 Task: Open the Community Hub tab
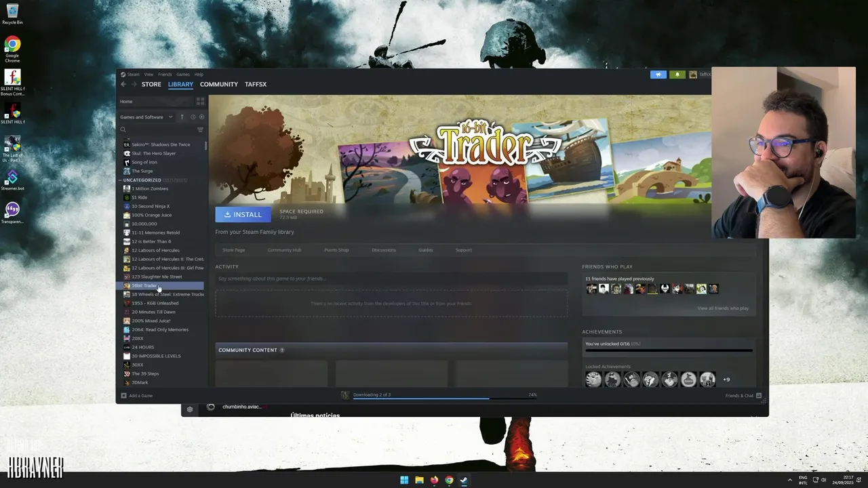coord(284,250)
